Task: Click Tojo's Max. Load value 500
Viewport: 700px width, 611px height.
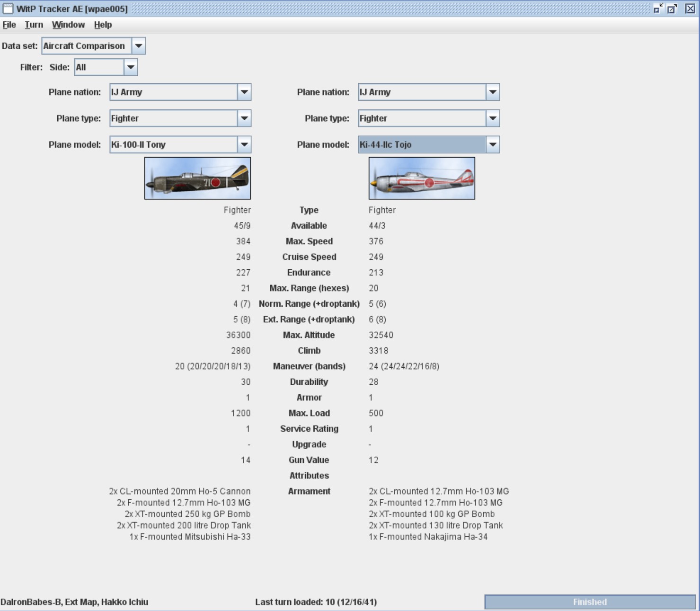Action: tap(376, 413)
